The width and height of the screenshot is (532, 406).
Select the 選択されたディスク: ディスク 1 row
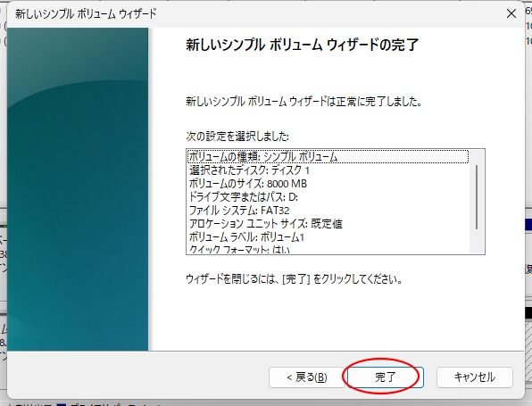pyautogui.click(x=328, y=170)
